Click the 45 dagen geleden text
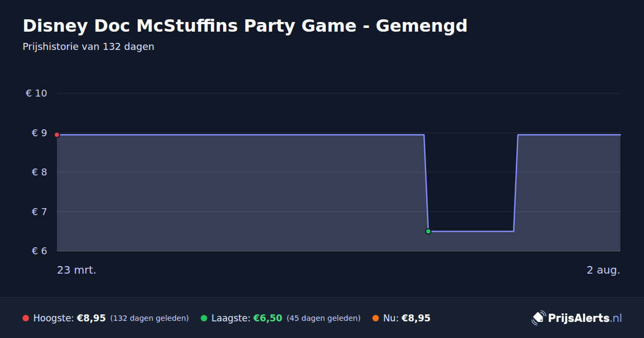The image size is (644, 338). pos(324,318)
